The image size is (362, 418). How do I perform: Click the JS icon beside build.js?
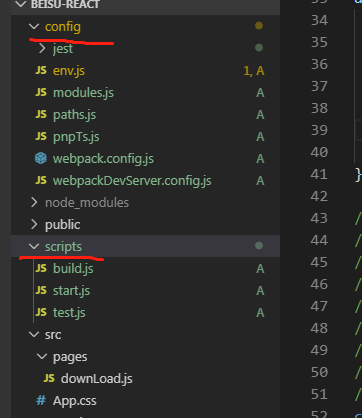[x=41, y=268]
